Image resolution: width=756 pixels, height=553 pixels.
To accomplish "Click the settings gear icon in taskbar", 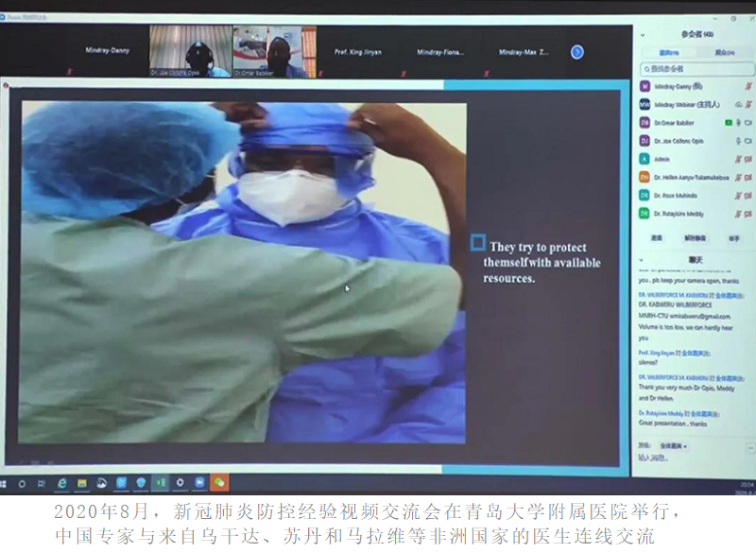I will click(180, 483).
